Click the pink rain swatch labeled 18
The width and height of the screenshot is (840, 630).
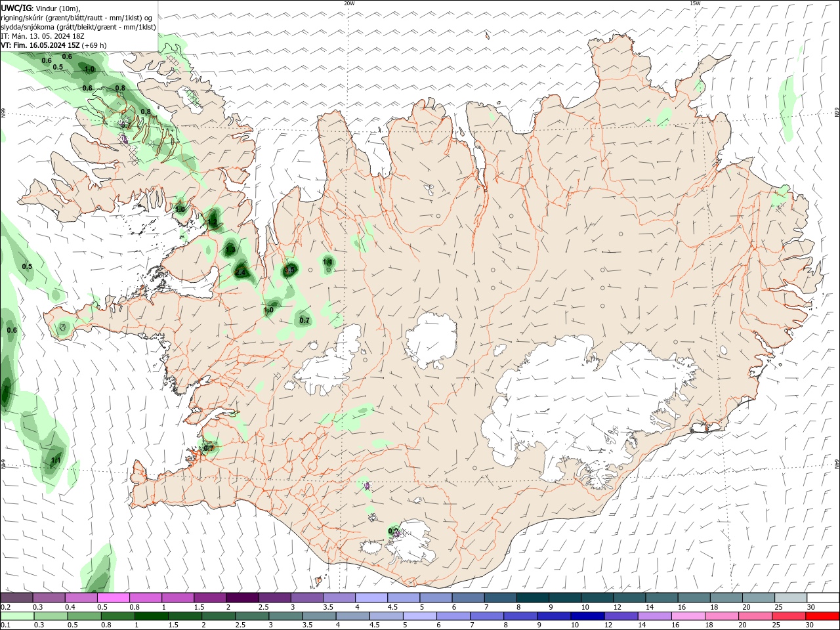click(722, 616)
